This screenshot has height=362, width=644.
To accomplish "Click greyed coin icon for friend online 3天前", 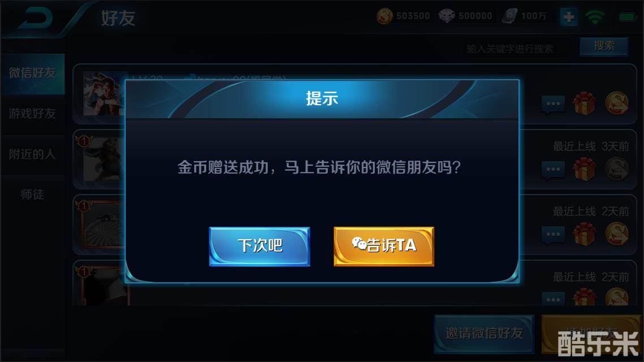I will tap(616, 169).
